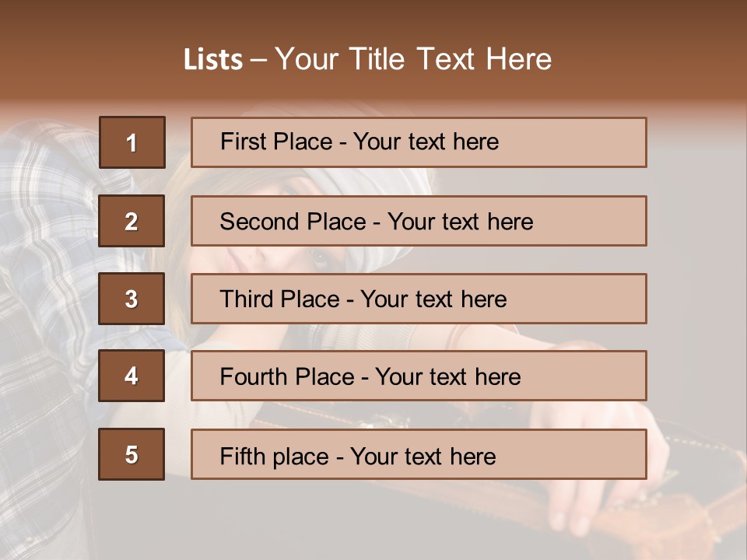Click the slide title text
The height and width of the screenshot is (560, 747).
coord(367,59)
